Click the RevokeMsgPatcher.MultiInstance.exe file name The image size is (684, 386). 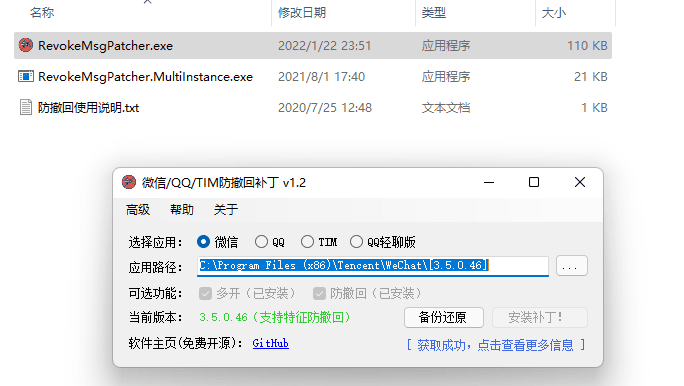[145, 77]
